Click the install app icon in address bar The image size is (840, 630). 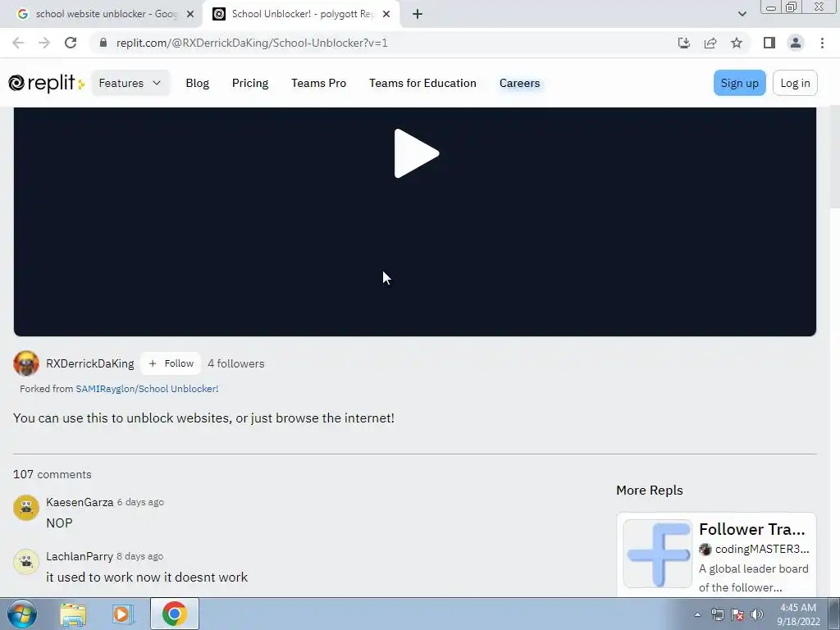(683, 43)
